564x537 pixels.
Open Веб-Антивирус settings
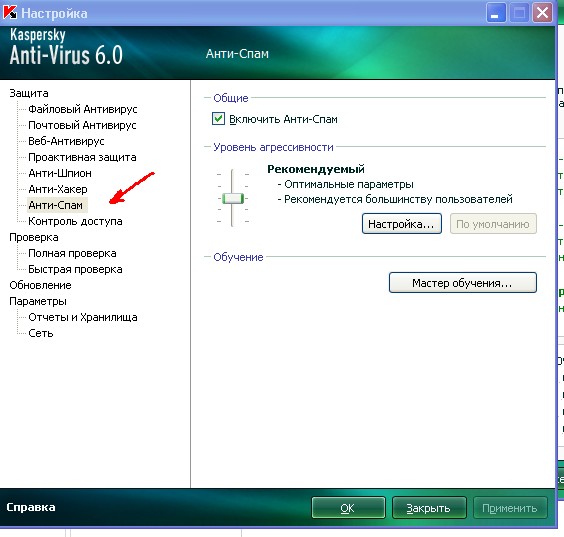pyautogui.click(x=66, y=141)
